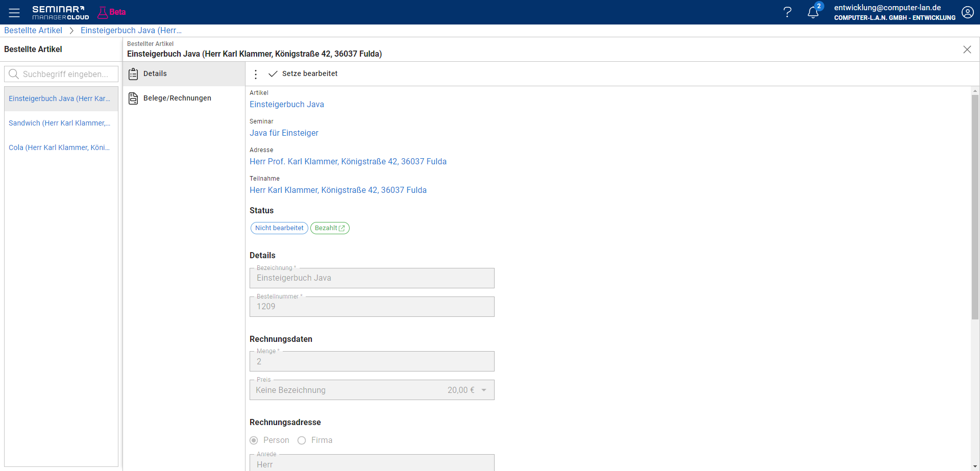Screen dimensions: 980x471
Task: Select the Person radio button
Action: [x=254, y=440]
